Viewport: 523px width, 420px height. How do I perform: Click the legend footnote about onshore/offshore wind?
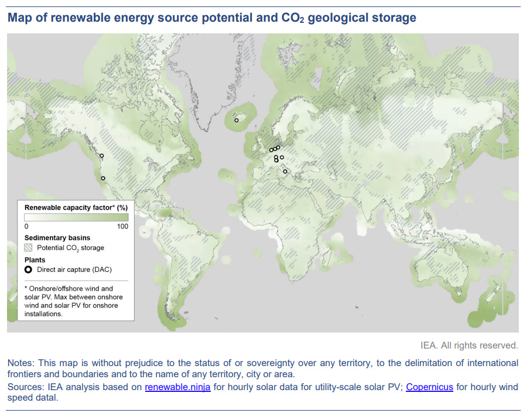pyautogui.click(x=73, y=301)
